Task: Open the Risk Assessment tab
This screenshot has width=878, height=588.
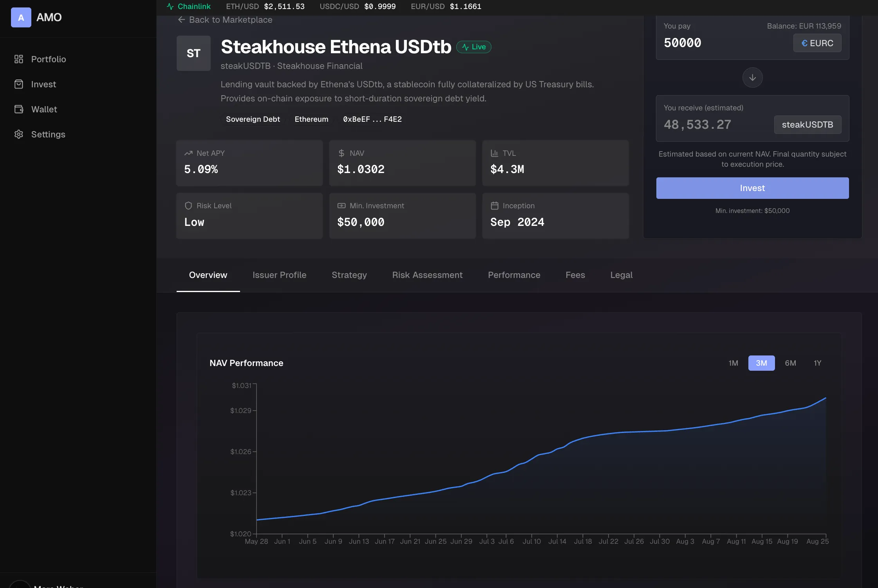Action: point(427,275)
